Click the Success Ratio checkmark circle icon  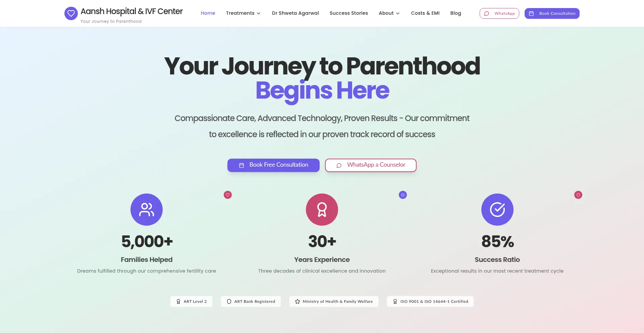tap(497, 210)
